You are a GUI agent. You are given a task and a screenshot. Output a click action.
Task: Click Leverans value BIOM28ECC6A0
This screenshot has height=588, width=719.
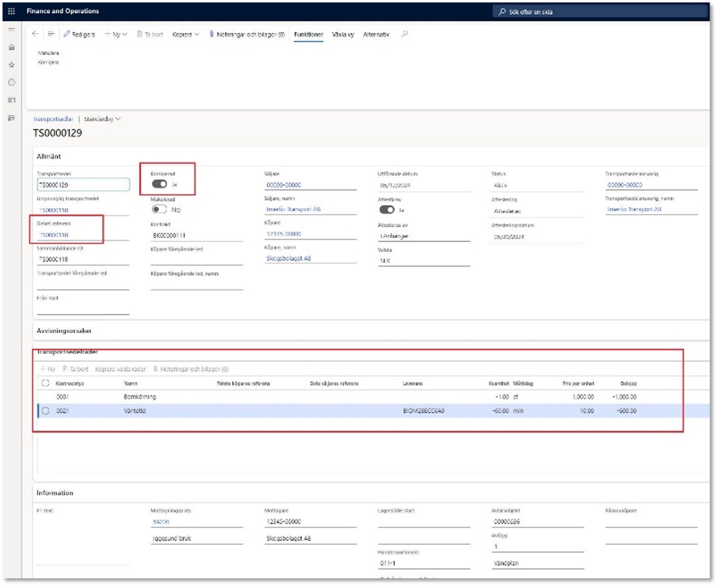[423, 411]
